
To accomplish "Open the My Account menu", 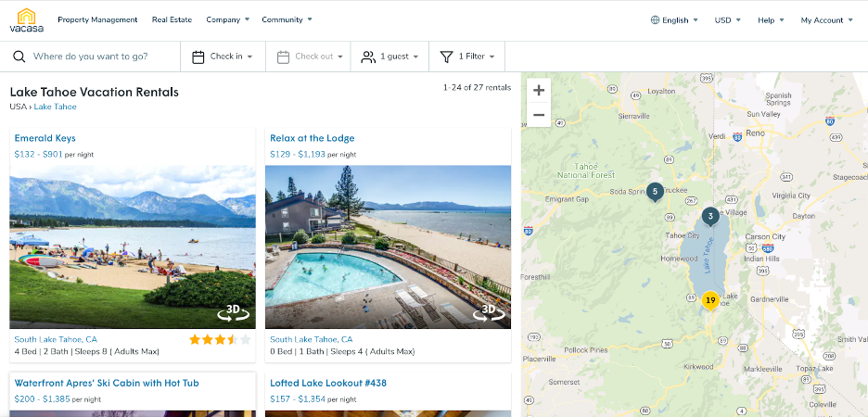I will (x=826, y=19).
